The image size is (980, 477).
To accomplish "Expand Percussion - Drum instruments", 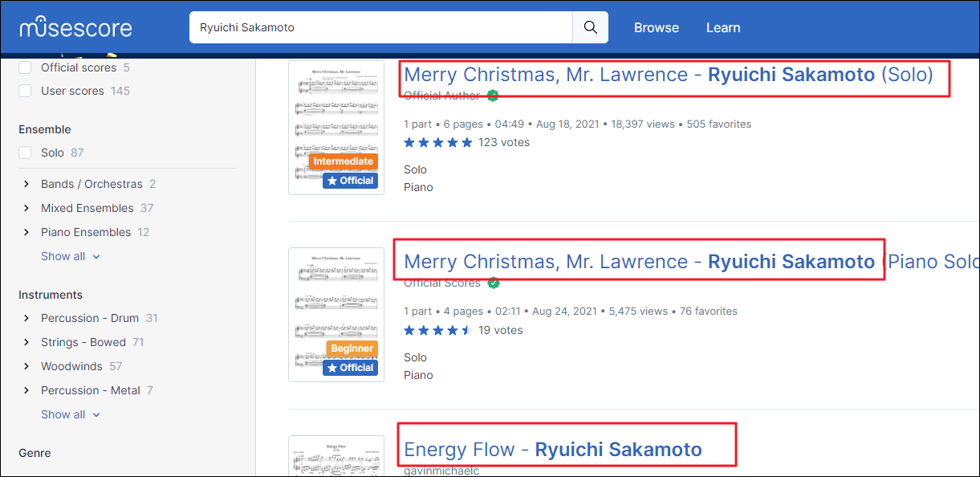I will click(26, 318).
